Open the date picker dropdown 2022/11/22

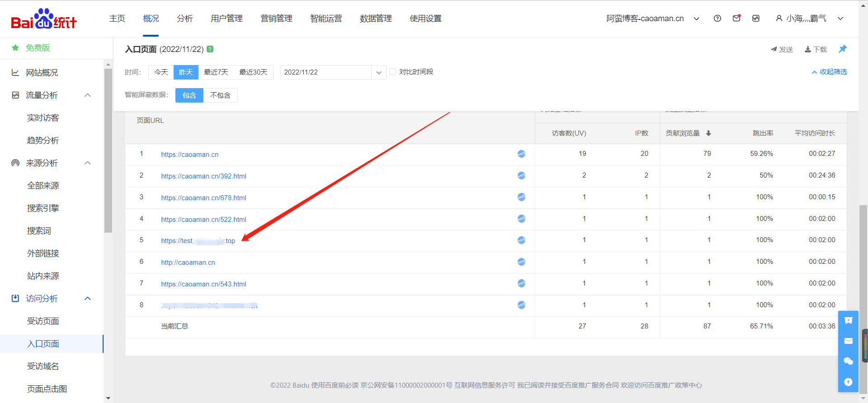point(333,72)
